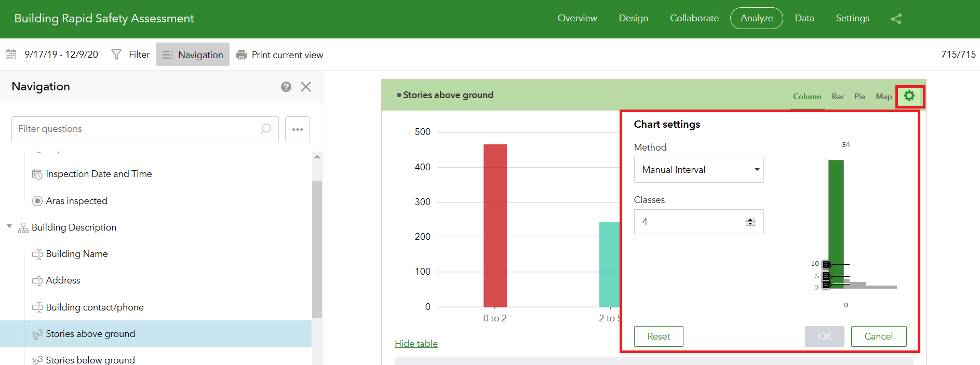Click the Print current view printer icon
This screenshot has height=365, width=980.
[x=241, y=55]
